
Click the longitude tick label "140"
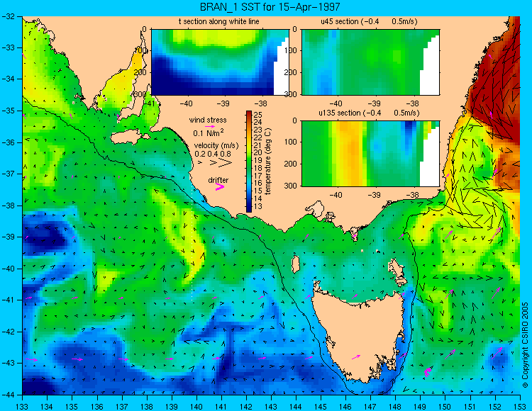click(x=196, y=407)
